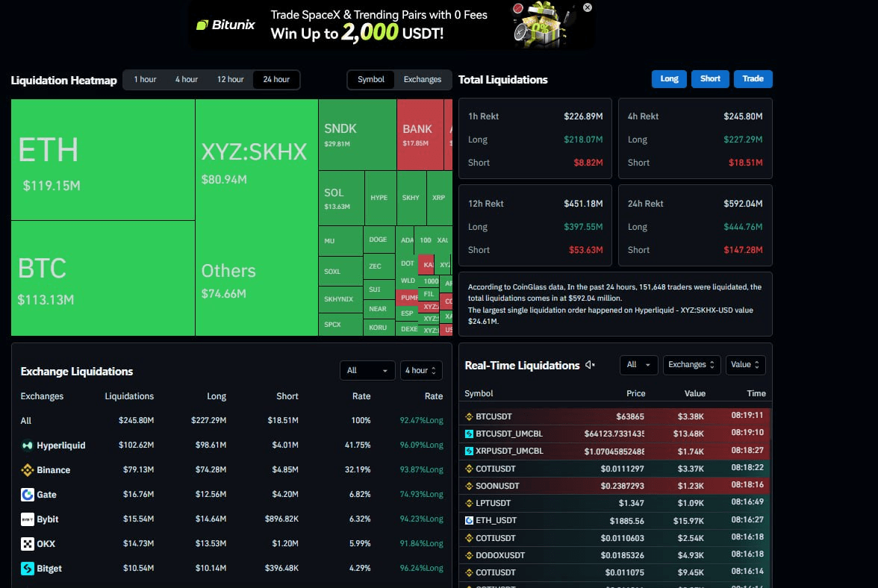Mute the real-time liquidations sound icon
The image size is (878, 588).
click(590, 365)
